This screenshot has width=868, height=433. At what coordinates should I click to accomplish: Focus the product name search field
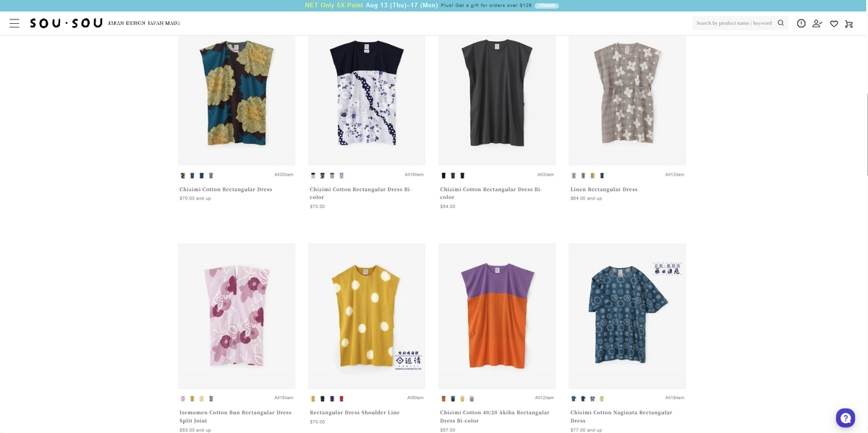pyautogui.click(x=733, y=23)
